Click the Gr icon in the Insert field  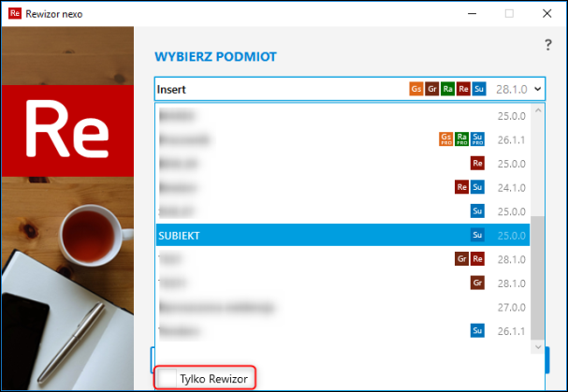pyautogui.click(x=431, y=89)
